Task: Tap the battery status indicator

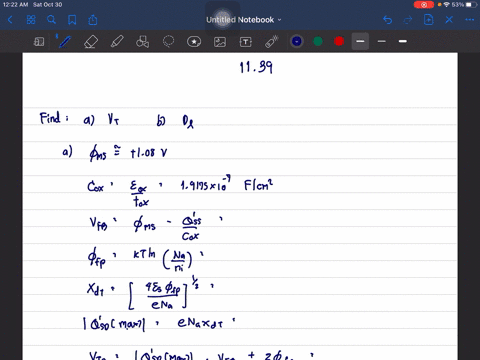Action: 471,5
